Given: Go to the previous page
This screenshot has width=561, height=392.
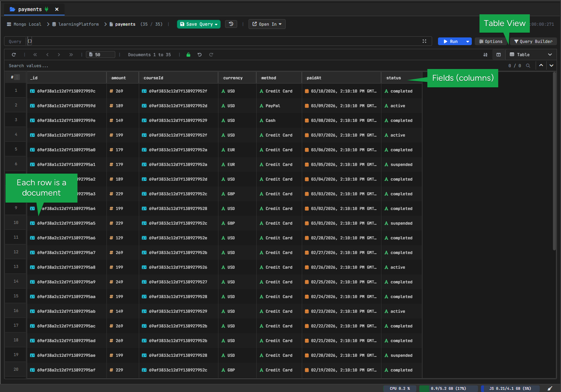Looking at the screenshot, I should 47,55.
